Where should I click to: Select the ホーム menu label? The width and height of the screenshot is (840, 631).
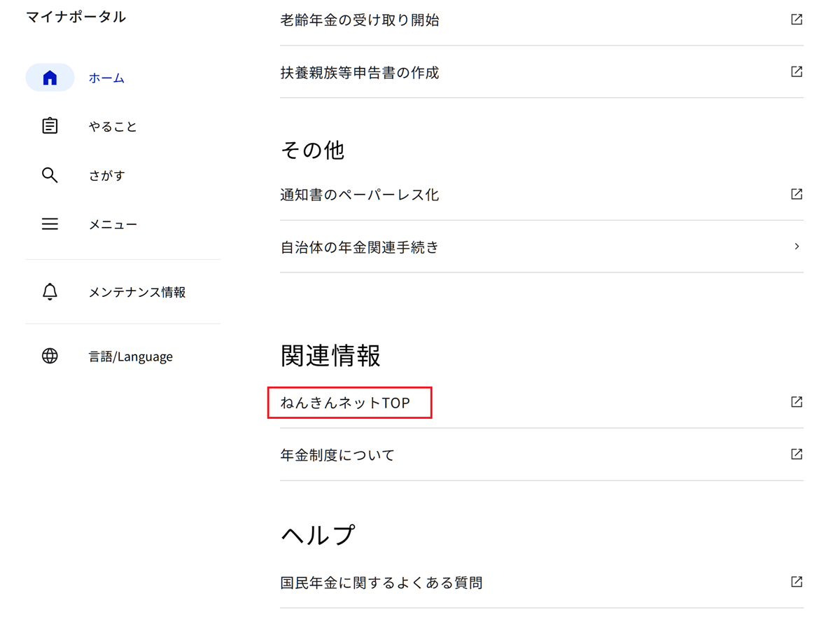pos(106,78)
